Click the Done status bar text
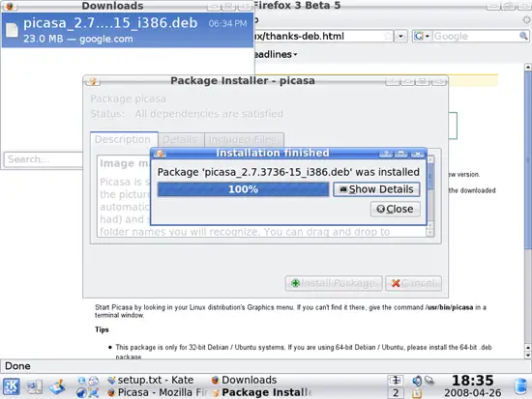 click(17, 366)
